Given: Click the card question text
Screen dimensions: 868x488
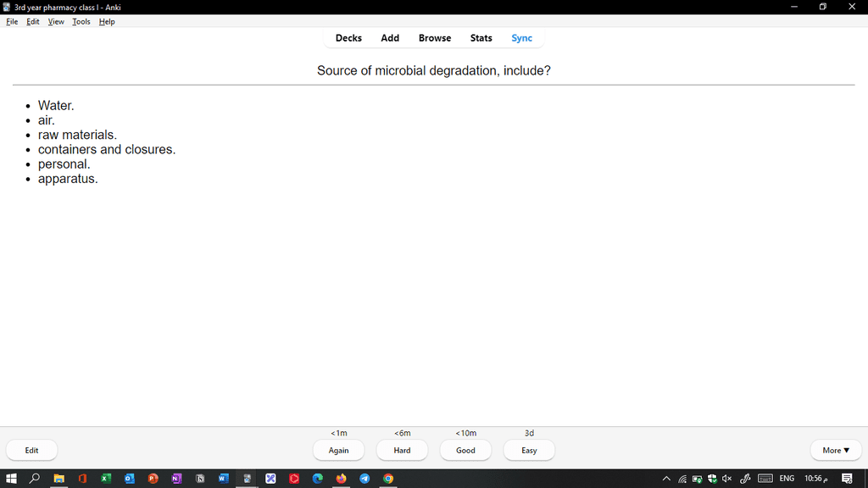Looking at the screenshot, I should pos(434,71).
